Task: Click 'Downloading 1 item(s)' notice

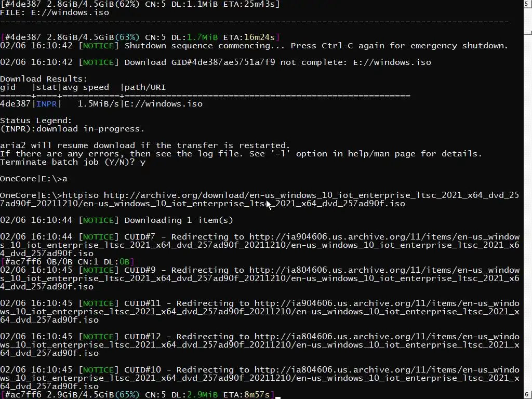Action: click(x=179, y=220)
